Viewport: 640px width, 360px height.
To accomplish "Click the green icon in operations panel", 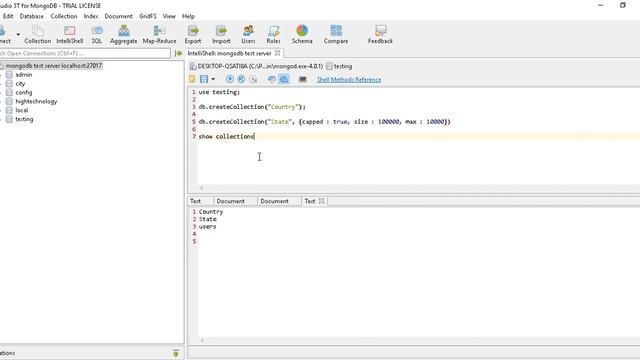I will [176, 353].
